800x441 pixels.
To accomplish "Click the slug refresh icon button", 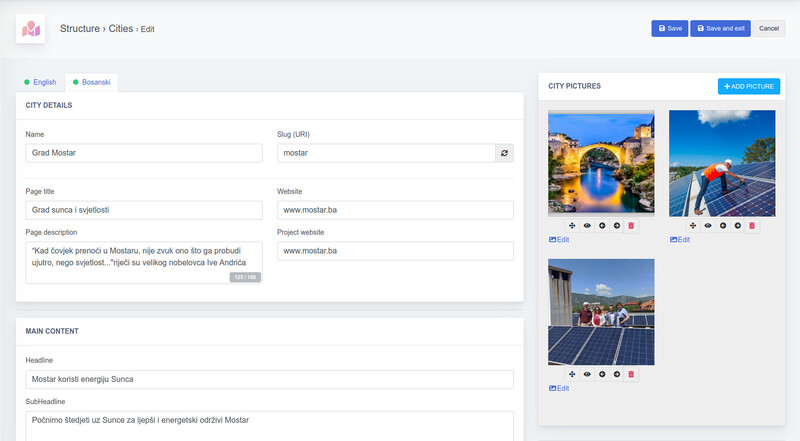I will click(505, 153).
